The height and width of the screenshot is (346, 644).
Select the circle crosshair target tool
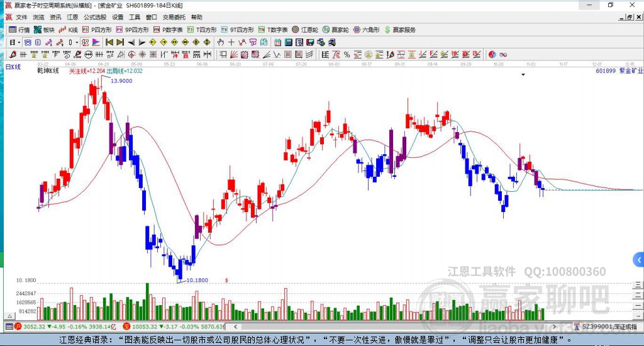pos(131,55)
